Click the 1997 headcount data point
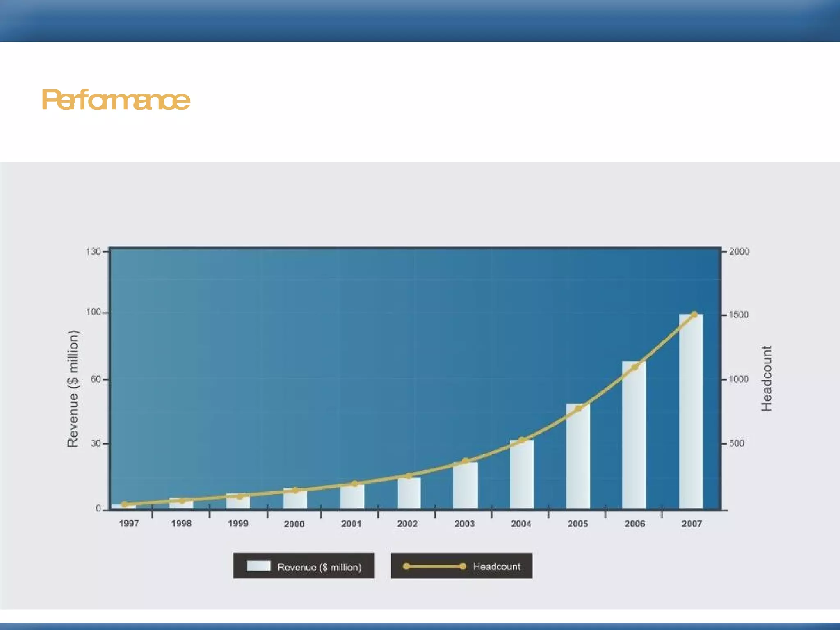Viewport: 840px width, 630px height. pos(125,504)
